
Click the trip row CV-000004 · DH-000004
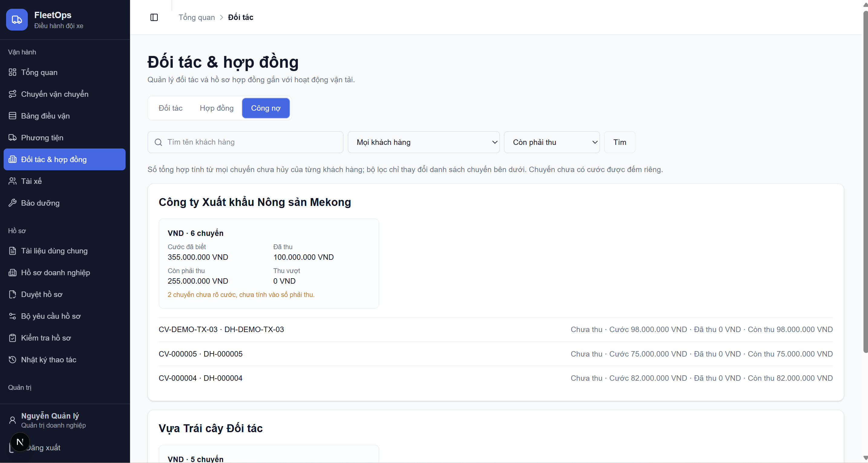496,378
